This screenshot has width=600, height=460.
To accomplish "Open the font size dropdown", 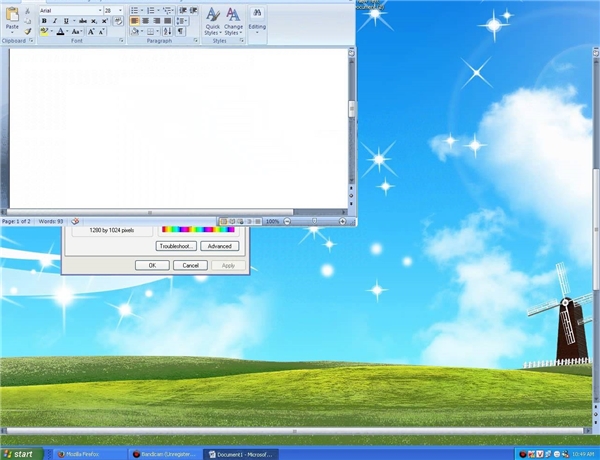I will 114,10.
